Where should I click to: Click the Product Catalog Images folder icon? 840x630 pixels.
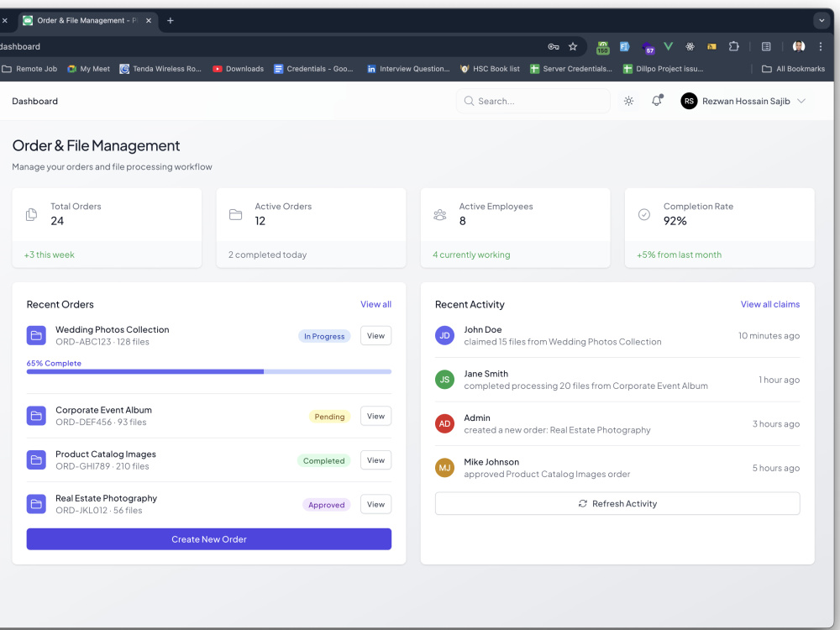point(36,459)
